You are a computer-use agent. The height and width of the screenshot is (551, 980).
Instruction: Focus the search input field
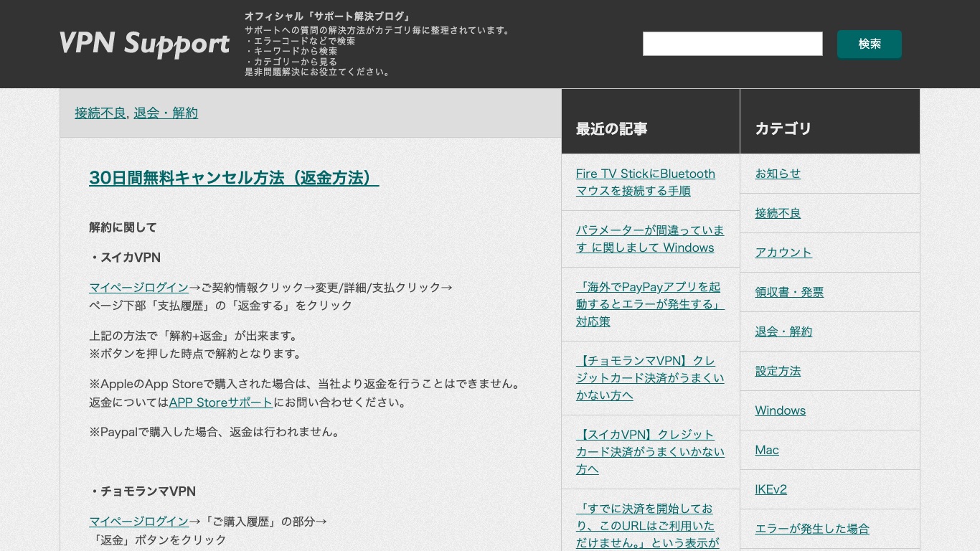point(732,44)
